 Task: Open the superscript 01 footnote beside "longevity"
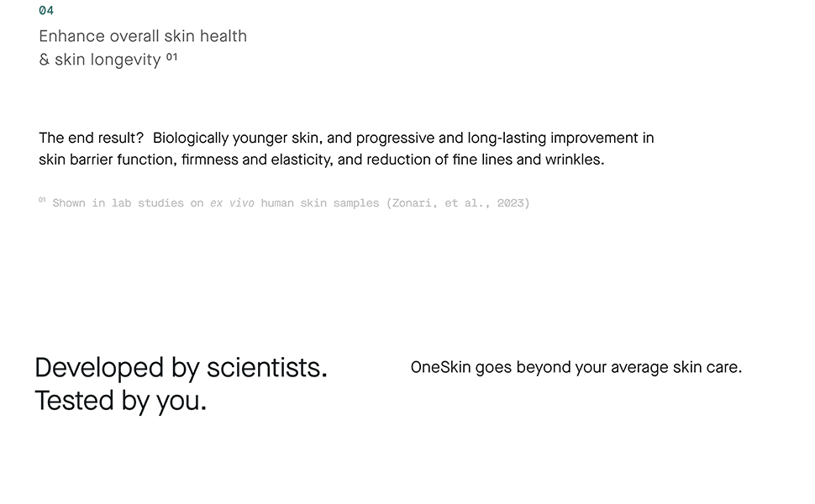pyautogui.click(x=172, y=57)
